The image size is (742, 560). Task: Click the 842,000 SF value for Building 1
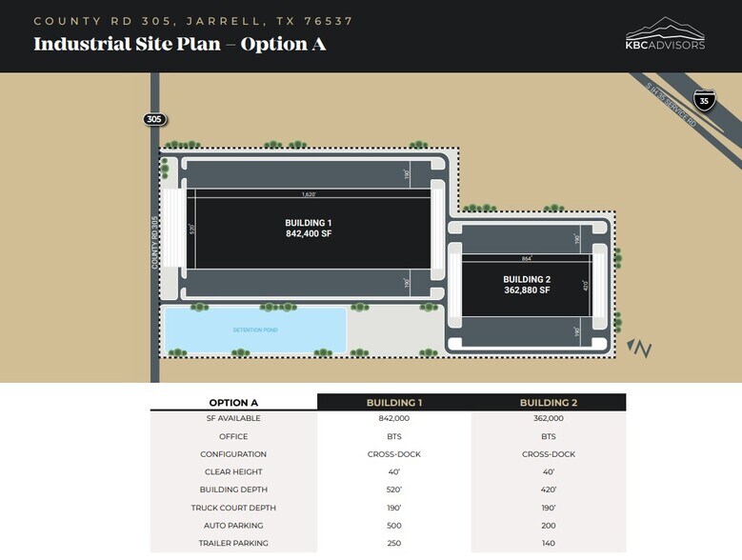pos(393,418)
